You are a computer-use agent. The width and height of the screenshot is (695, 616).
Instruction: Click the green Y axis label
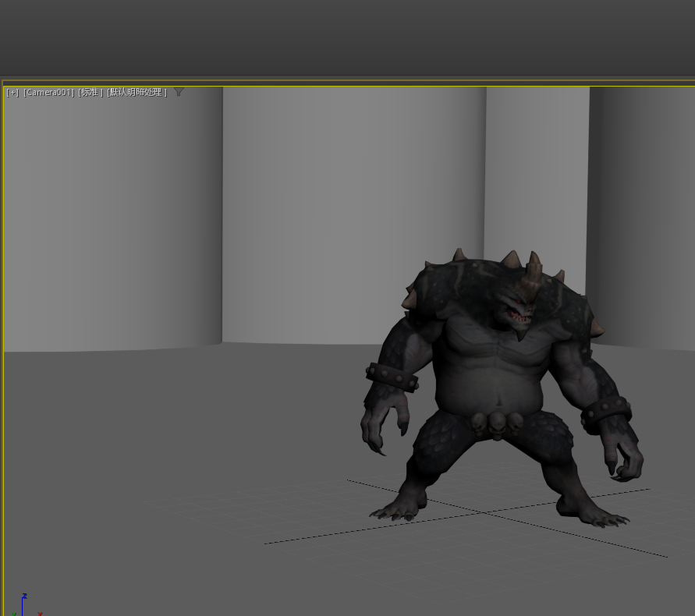(13, 614)
